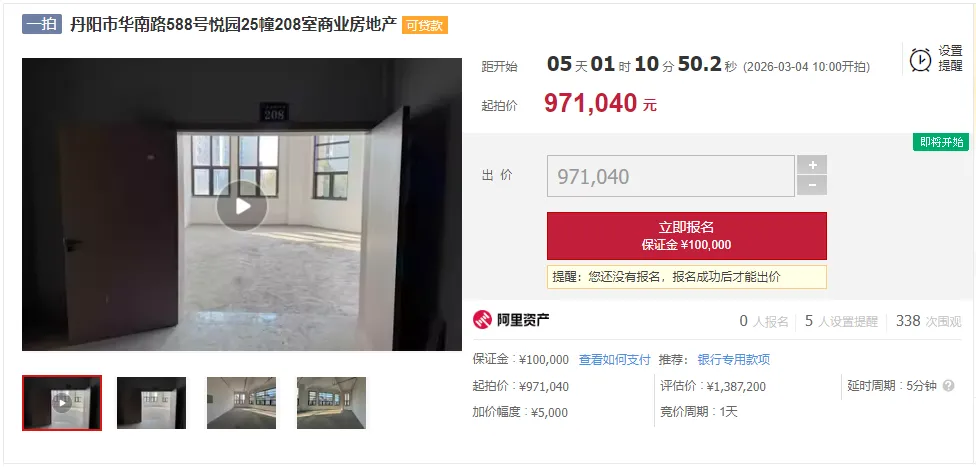
Task: Open the 查看如何支付 link
Action: coord(614,360)
